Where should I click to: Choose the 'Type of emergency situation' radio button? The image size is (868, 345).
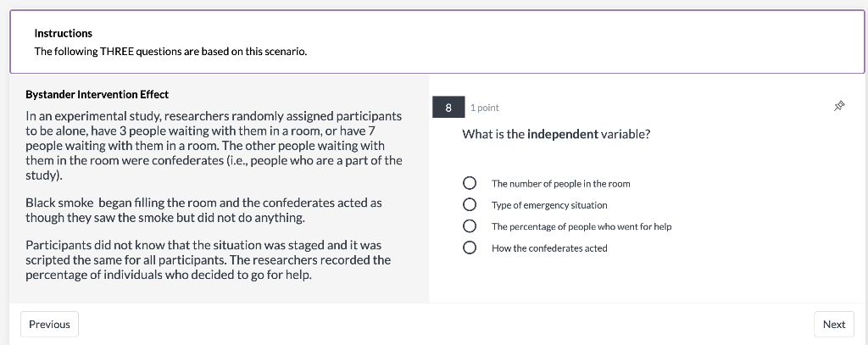click(x=470, y=205)
